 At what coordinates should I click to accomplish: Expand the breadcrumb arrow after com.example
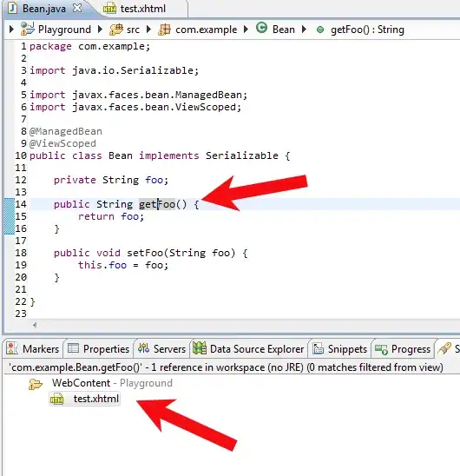(246, 30)
